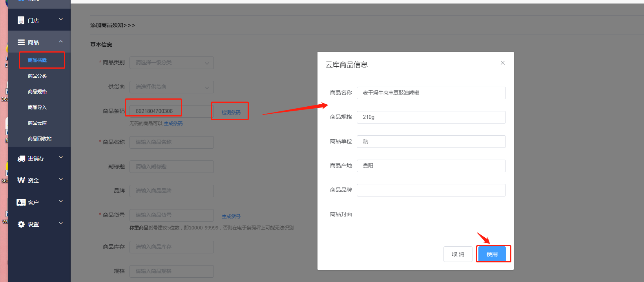Click the 商品封面 label in dialog
The height and width of the screenshot is (282, 644).
(341, 214)
